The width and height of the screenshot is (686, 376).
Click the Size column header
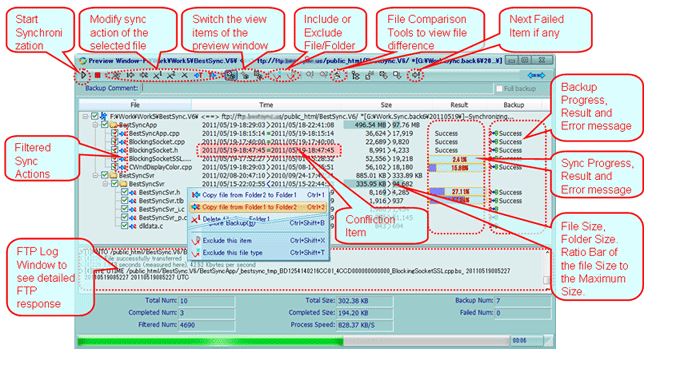pyautogui.click(x=386, y=105)
